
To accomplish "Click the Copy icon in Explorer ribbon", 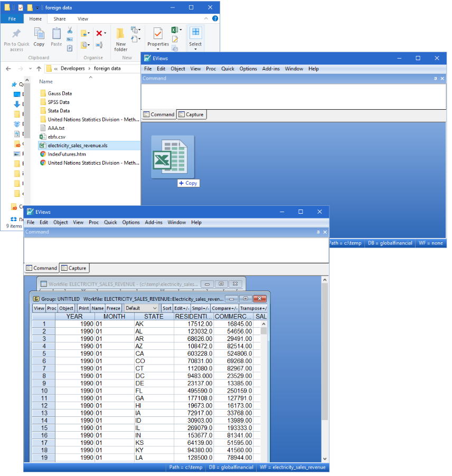I will pyautogui.click(x=39, y=33).
